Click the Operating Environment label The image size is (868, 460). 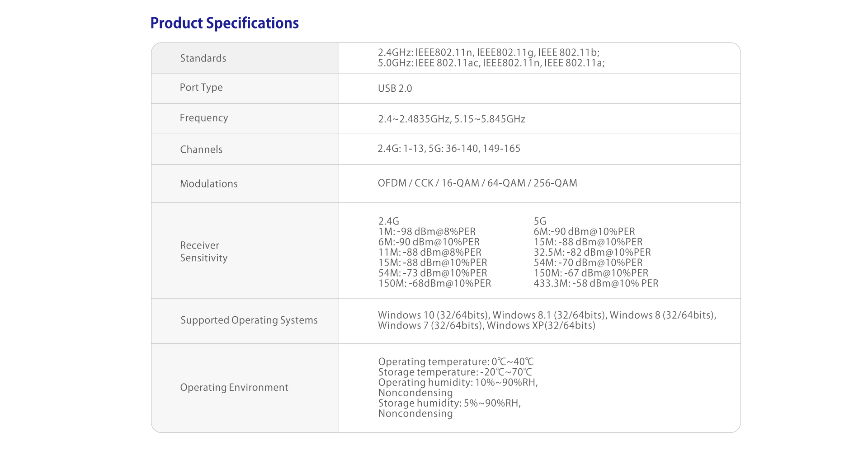[x=234, y=388]
